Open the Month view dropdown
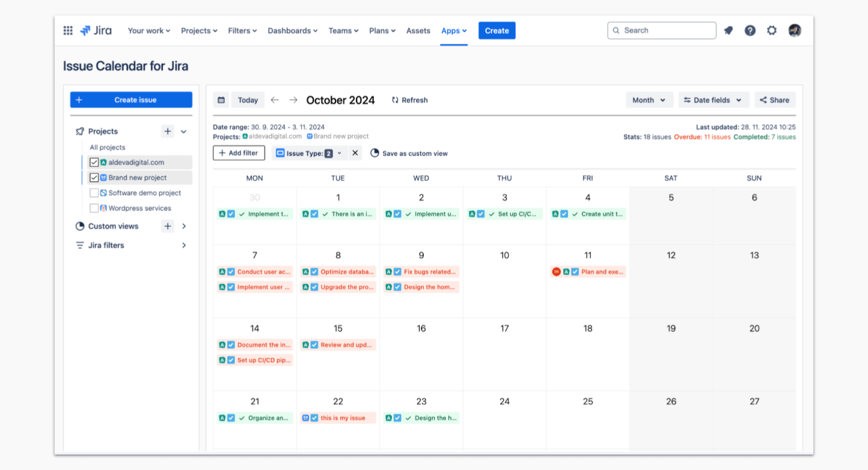The height and width of the screenshot is (470, 868). coord(649,100)
